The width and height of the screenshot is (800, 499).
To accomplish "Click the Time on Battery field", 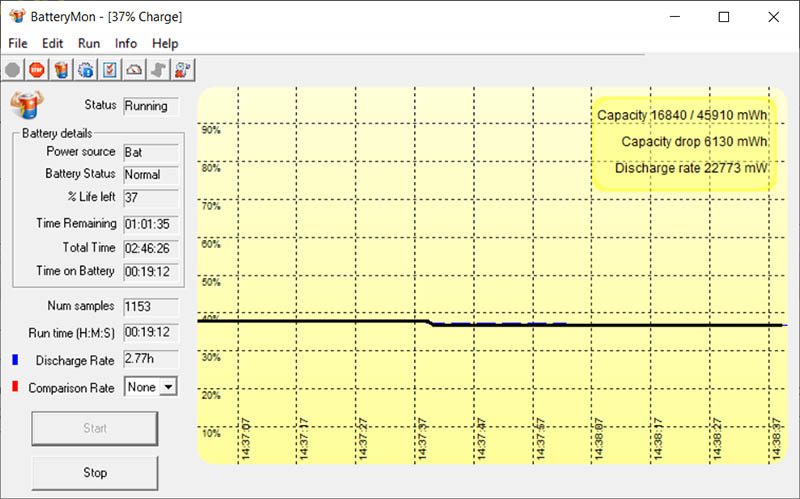I will coord(151,272).
